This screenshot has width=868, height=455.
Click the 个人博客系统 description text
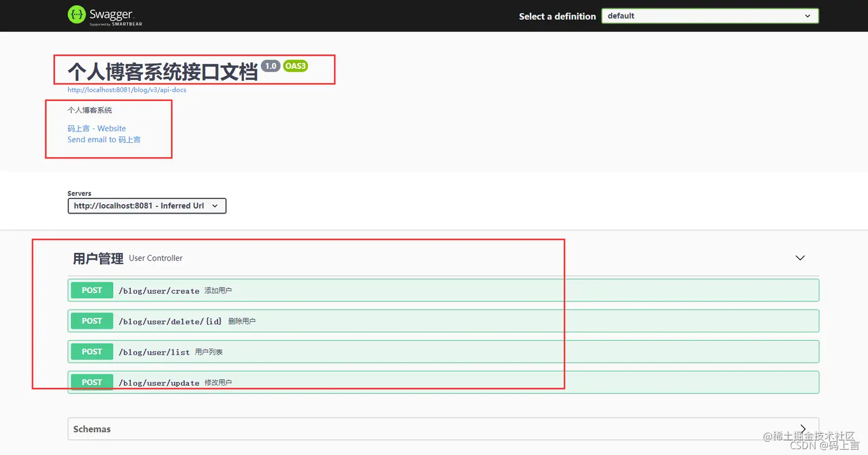90,110
